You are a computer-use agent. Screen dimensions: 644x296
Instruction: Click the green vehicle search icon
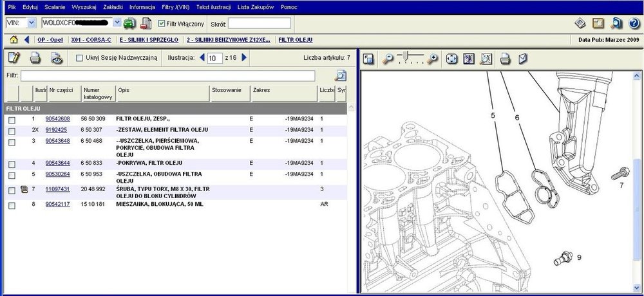click(x=129, y=23)
